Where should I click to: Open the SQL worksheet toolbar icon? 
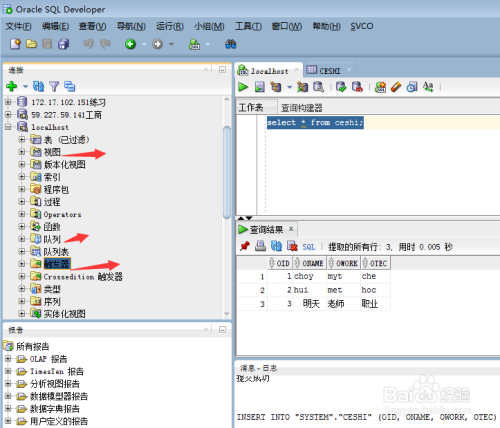pyautogui.click(x=194, y=44)
